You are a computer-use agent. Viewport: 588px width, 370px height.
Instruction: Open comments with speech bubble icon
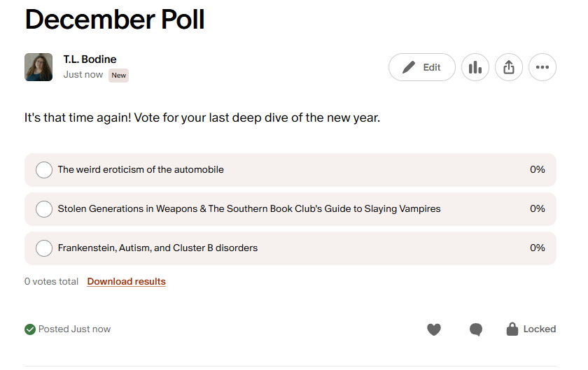point(476,329)
